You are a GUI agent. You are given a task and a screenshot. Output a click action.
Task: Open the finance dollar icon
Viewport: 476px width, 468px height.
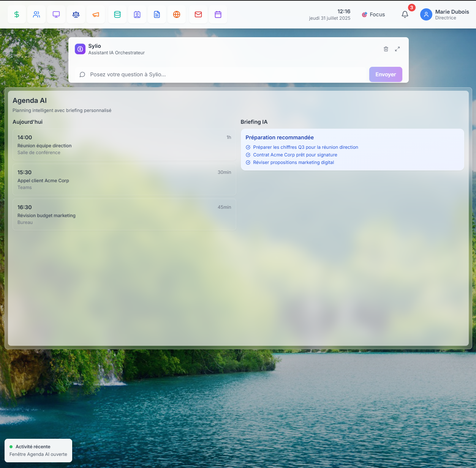click(17, 14)
